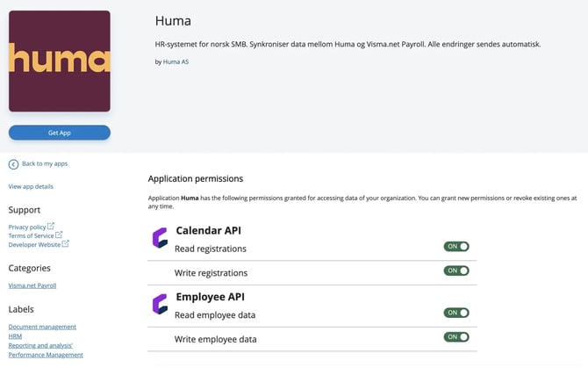Select the Visma.net Payroll category
This screenshot has height=368, width=588.
pyautogui.click(x=32, y=285)
